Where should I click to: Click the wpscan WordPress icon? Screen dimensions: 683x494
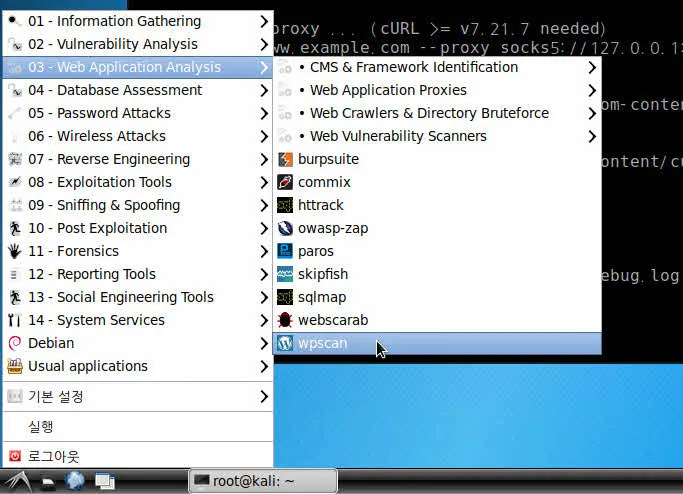(285, 343)
